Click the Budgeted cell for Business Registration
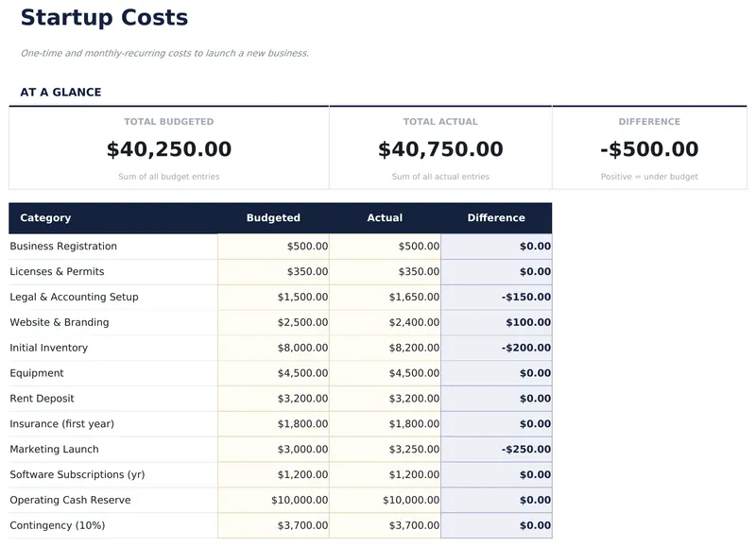The image size is (756, 547). click(x=274, y=247)
